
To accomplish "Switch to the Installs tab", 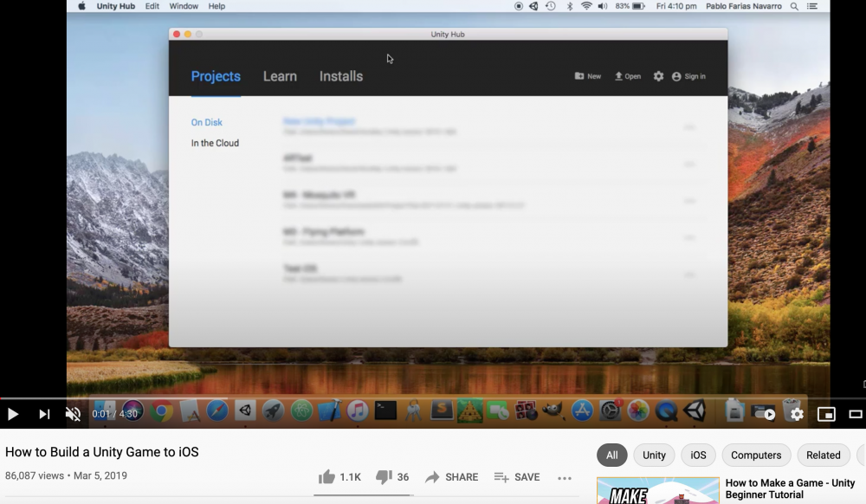I will click(341, 76).
